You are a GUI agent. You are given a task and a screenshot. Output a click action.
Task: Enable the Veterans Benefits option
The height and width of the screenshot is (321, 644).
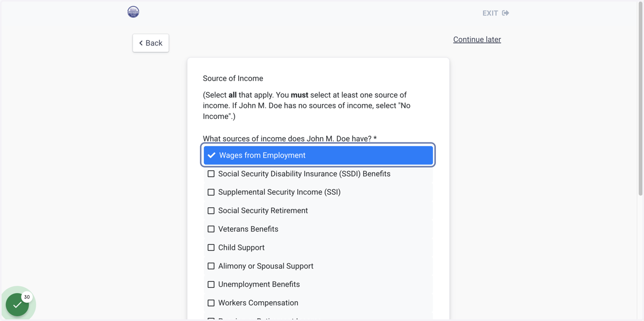click(x=318, y=229)
